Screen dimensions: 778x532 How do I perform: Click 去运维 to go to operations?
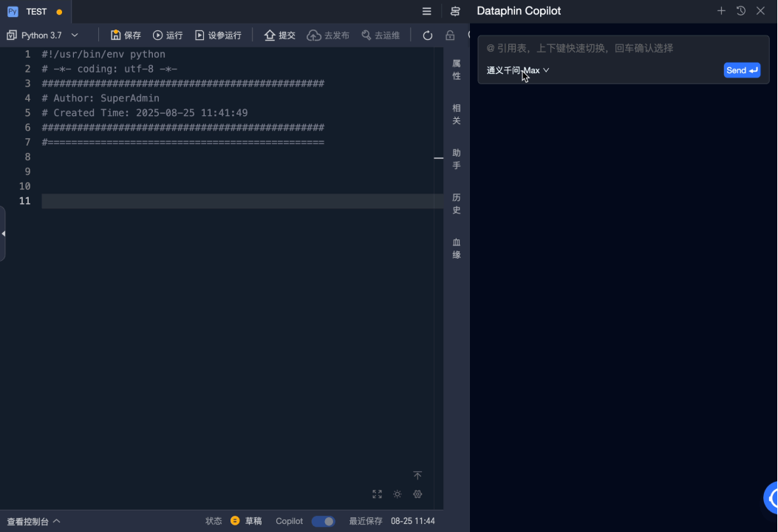[x=381, y=35]
